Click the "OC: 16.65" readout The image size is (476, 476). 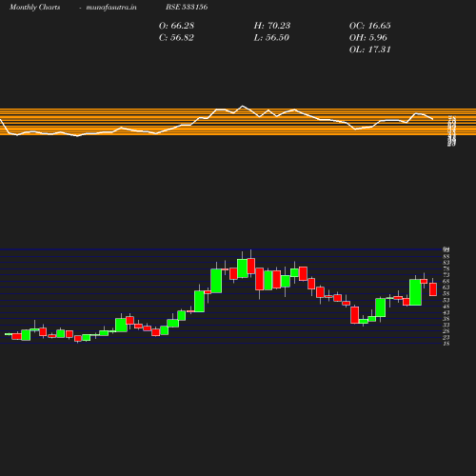tap(370, 26)
